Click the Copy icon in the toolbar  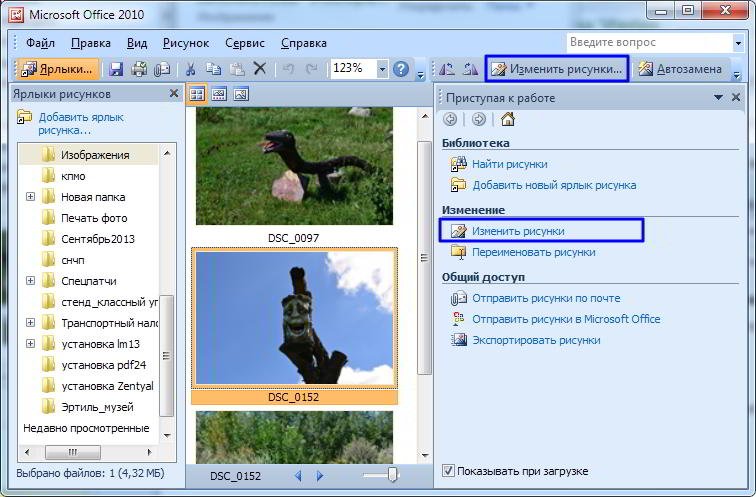click(x=213, y=69)
